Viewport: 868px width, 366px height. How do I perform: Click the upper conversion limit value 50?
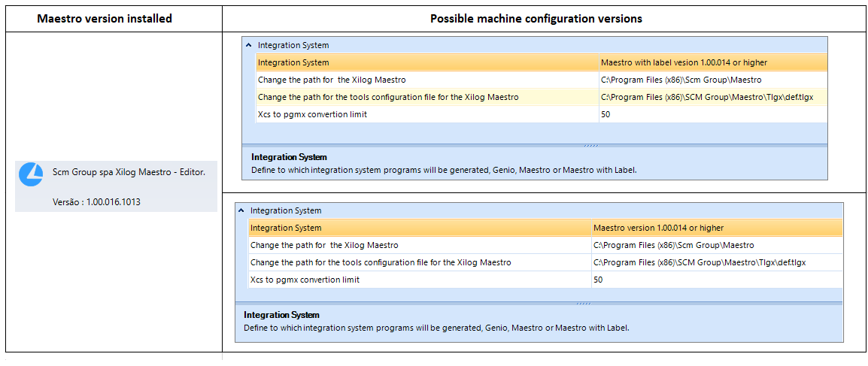click(713, 114)
